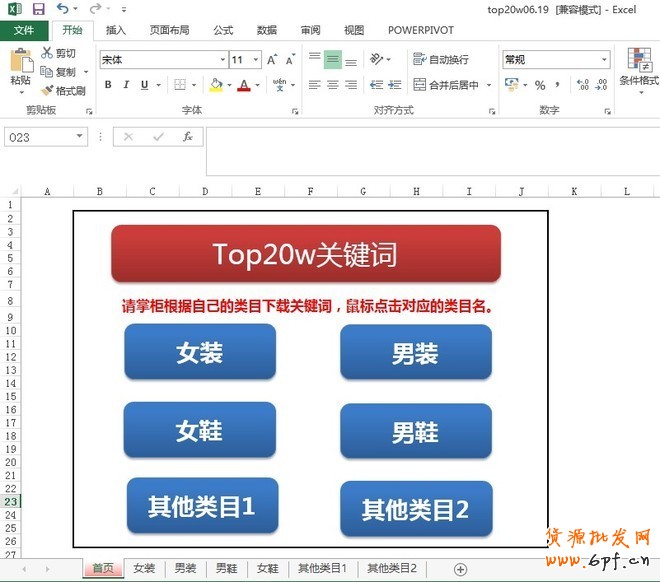
Task: Toggle Italic formatting
Action: (x=126, y=85)
